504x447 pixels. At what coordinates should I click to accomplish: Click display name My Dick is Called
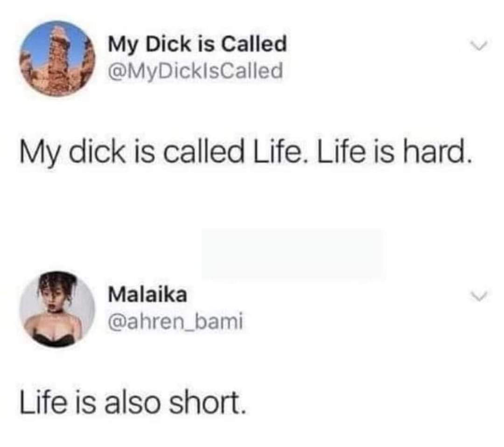pos(197,44)
